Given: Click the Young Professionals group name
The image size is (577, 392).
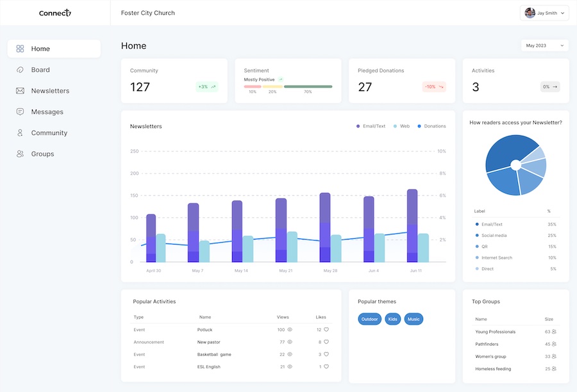Looking at the screenshot, I should tap(496, 332).
